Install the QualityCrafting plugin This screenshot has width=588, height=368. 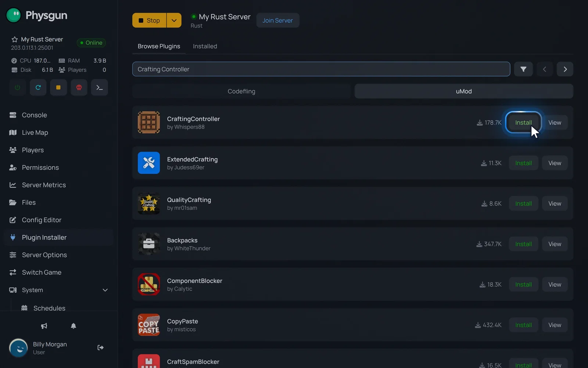click(x=523, y=204)
